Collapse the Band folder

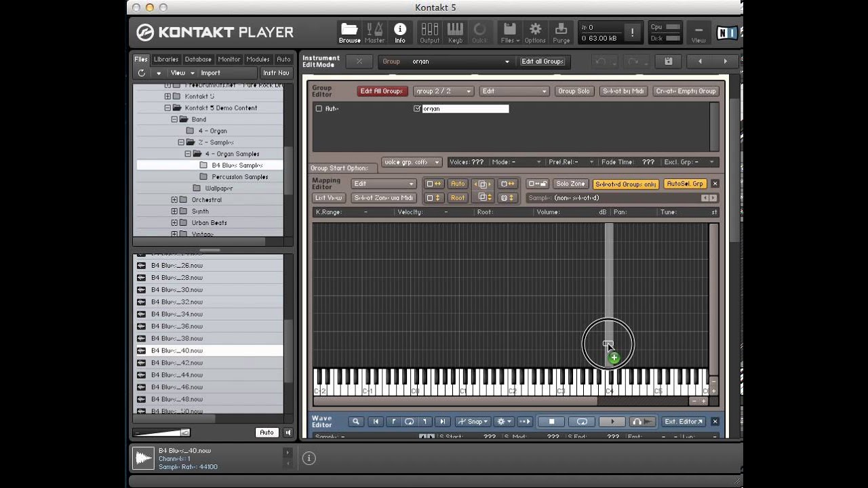pyautogui.click(x=174, y=119)
